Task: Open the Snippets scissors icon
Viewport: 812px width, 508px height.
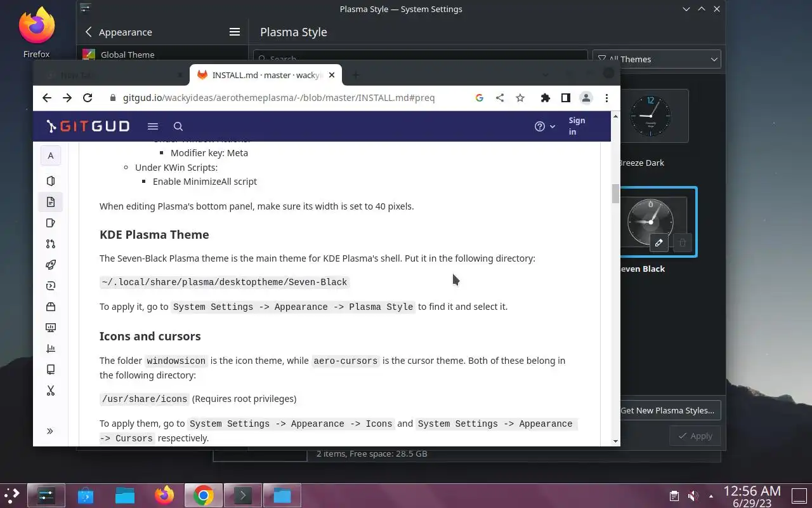Action: [x=51, y=391]
